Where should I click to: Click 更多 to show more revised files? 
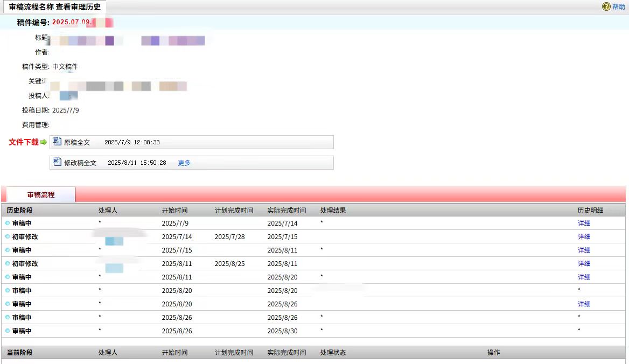184,163
